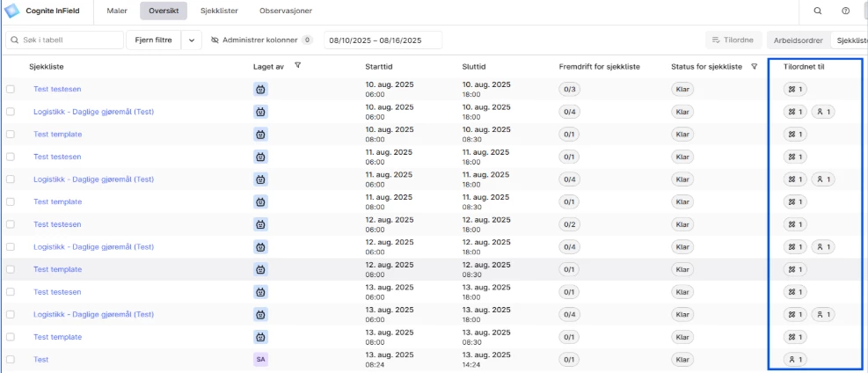Open the Observasjoner tab
Viewport: 868px width, 373px height.
pyautogui.click(x=286, y=11)
